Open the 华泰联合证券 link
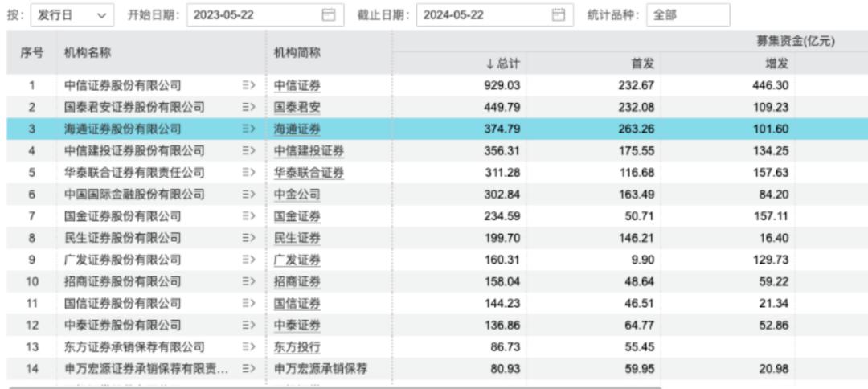The image size is (868, 389). tap(309, 173)
